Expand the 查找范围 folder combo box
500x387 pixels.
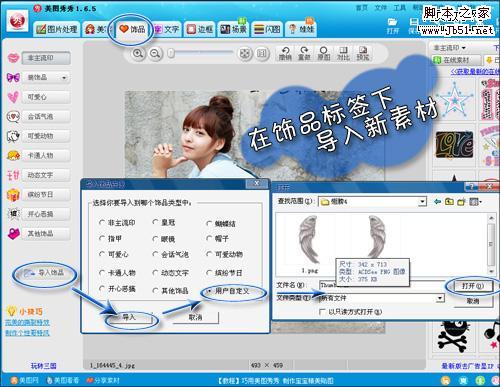click(x=422, y=201)
